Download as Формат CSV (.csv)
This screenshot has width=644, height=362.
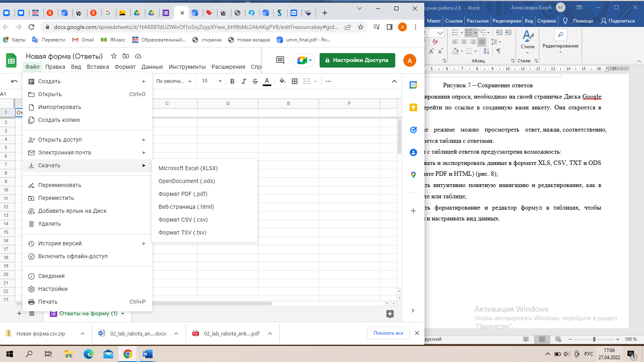coord(204,220)
